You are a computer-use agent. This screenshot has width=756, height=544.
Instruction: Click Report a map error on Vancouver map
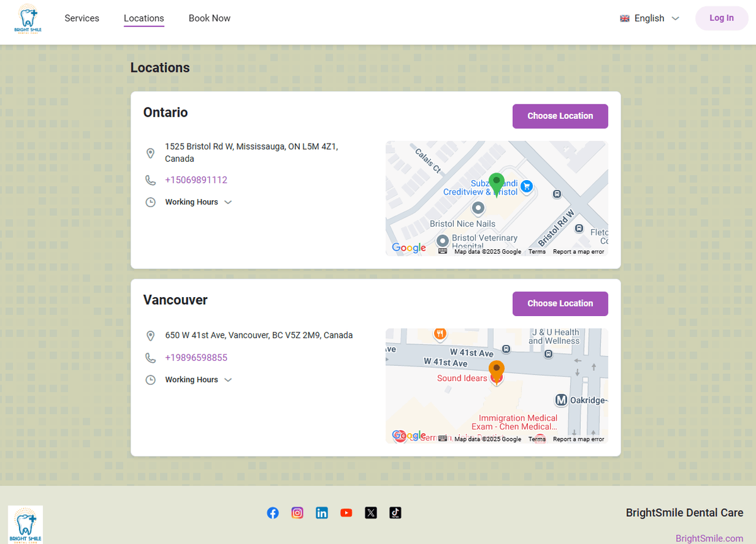[578, 439]
